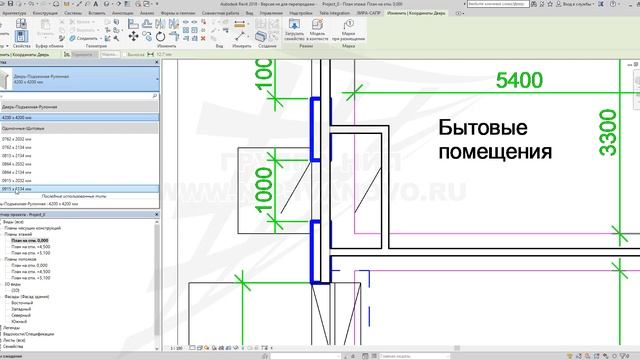Open the Управление ribbon tab
Viewport: 640px width, 360px height.
271,13
